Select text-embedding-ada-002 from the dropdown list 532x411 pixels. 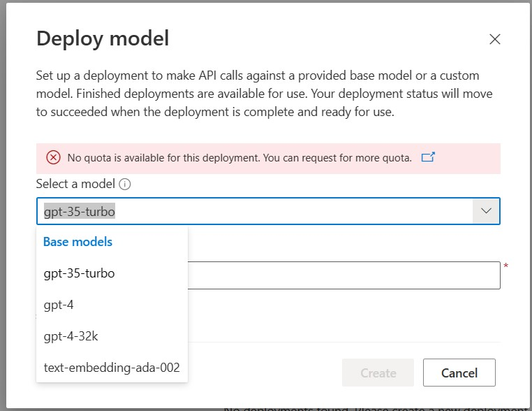(112, 367)
